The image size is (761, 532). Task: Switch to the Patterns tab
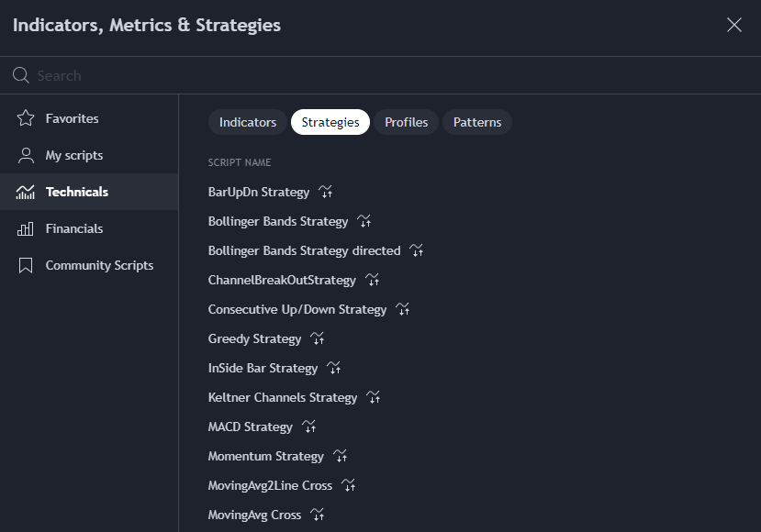click(477, 122)
